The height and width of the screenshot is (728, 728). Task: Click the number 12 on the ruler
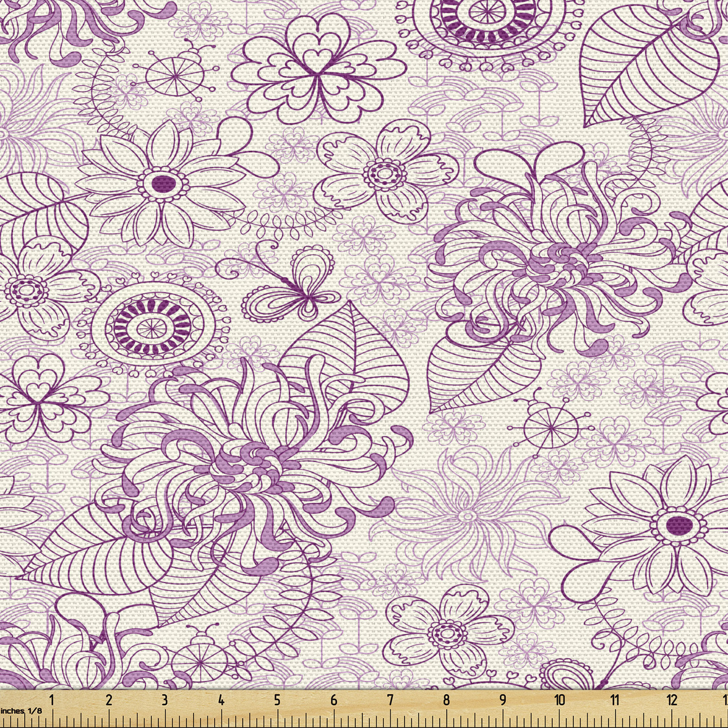pos(672,700)
